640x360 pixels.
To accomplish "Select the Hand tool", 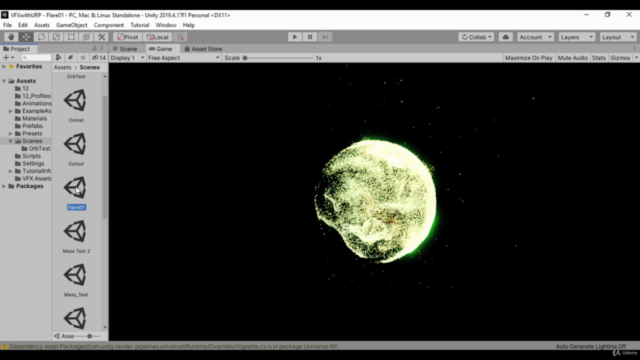I will [x=11, y=37].
